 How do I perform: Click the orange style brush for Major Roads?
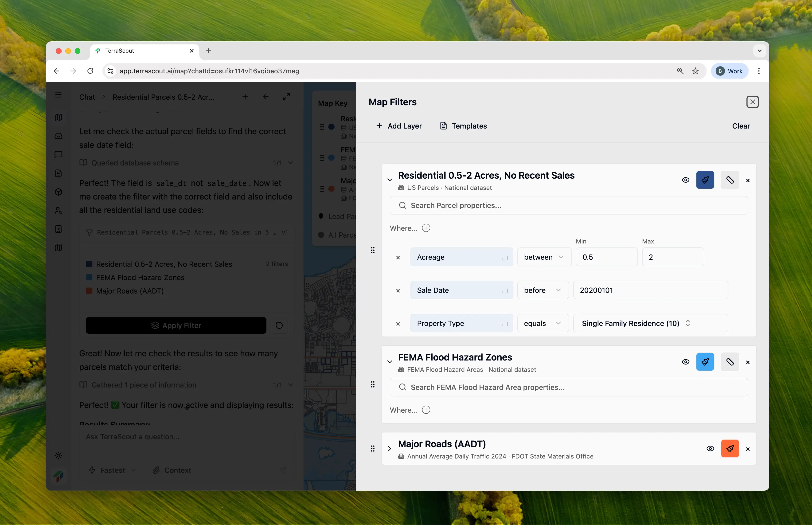click(x=730, y=449)
